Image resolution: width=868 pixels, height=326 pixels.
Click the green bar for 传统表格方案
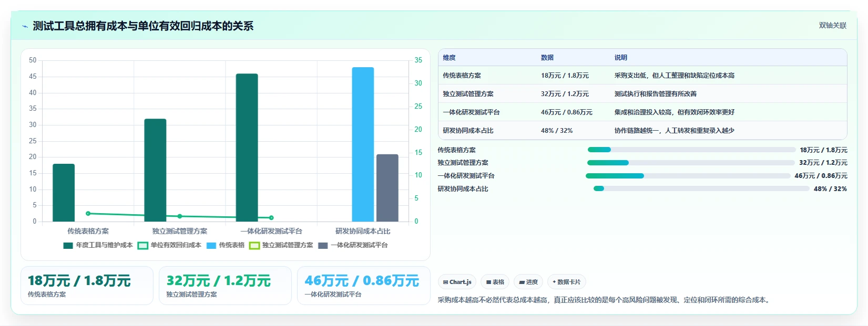point(64,193)
